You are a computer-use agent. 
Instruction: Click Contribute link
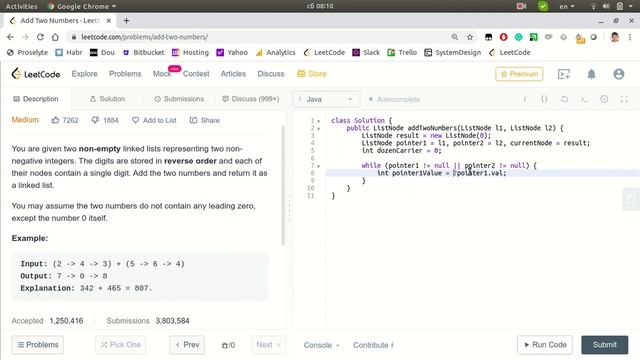tap(373, 345)
